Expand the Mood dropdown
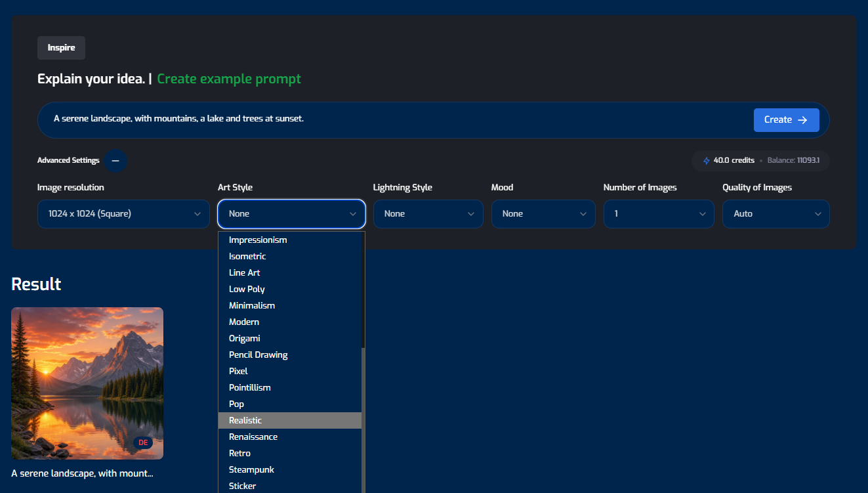Viewport: 868px width, 493px height. pyautogui.click(x=543, y=214)
